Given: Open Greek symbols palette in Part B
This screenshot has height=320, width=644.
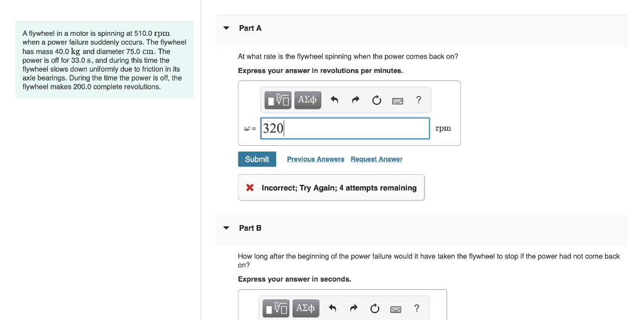Looking at the screenshot, I should 306,308.
